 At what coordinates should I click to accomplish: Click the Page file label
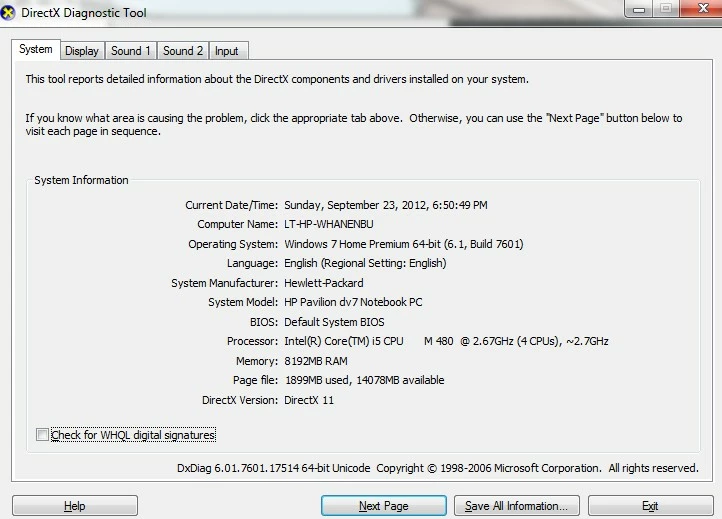click(256, 380)
